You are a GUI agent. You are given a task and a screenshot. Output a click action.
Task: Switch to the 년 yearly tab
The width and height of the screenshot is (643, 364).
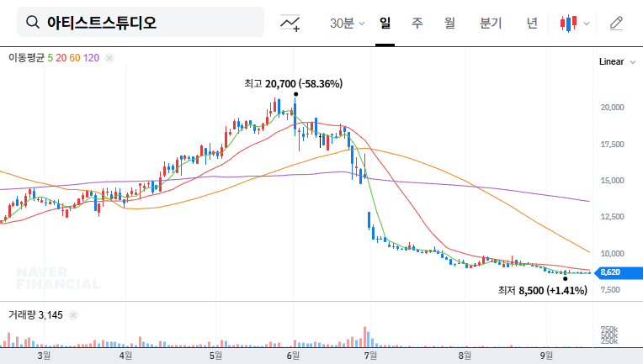(532, 23)
